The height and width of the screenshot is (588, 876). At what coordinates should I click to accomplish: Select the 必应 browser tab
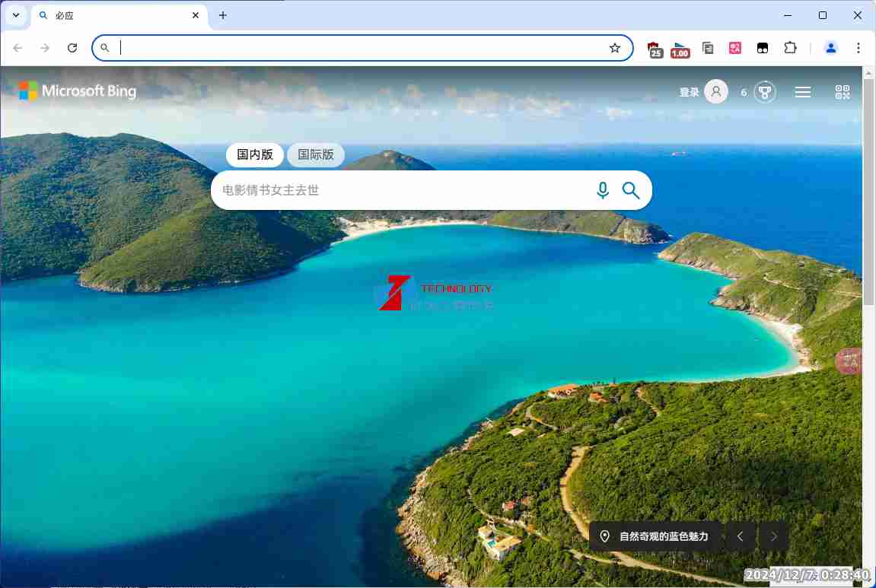pyautogui.click(x=114, y=15)
